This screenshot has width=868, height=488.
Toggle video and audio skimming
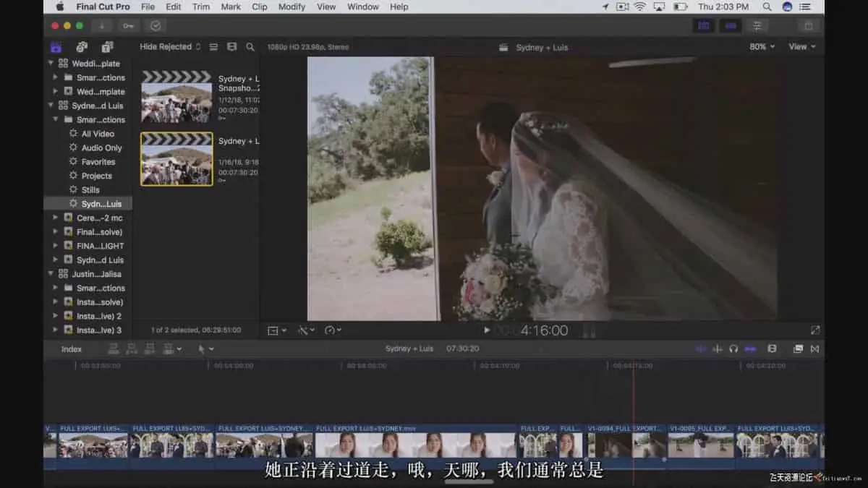pos(700,349)
